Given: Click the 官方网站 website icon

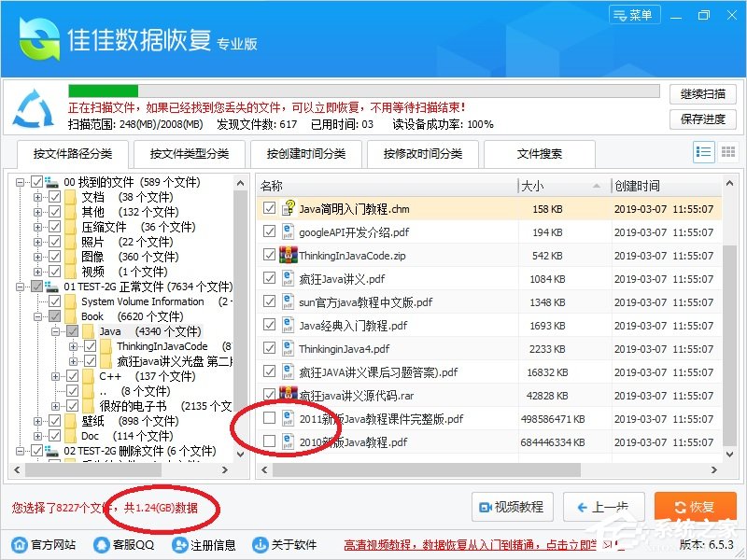Looking at the screenshot, I should coord(21,544).
